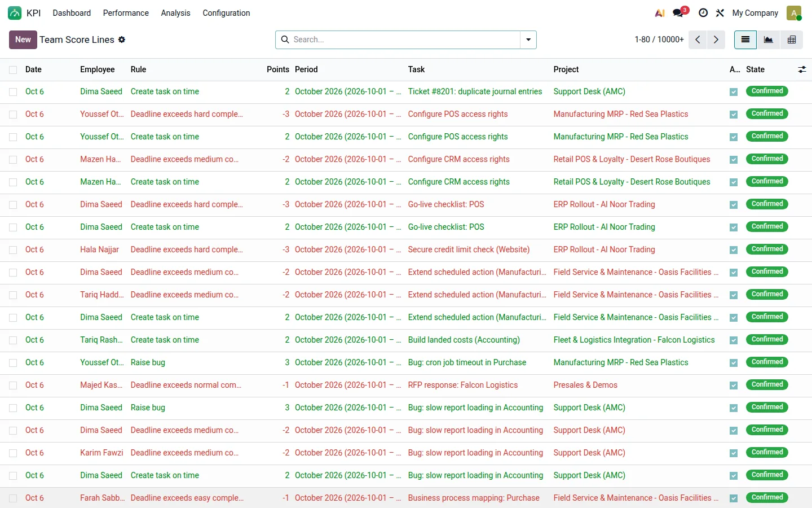Open the user avatar menu

[x=794, y=13]
